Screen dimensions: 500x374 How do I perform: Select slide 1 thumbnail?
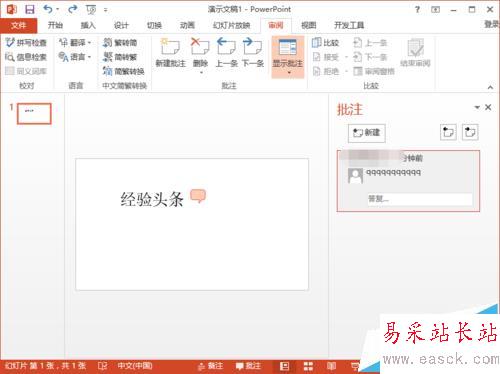(34, 114)
